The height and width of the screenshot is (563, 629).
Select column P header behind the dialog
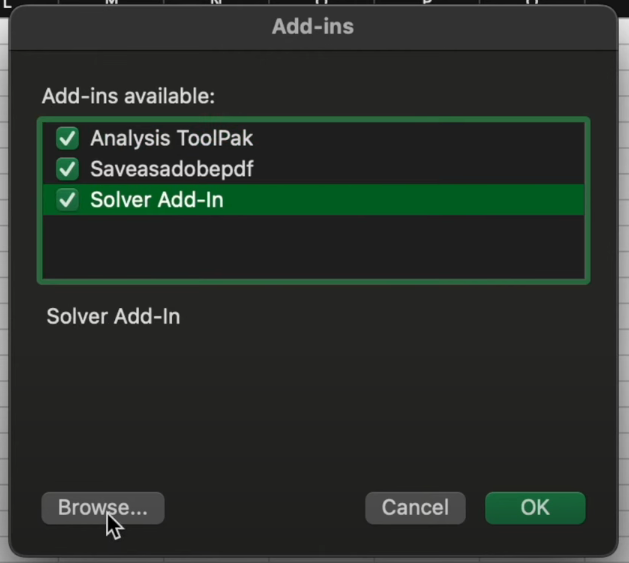[x=427, y=3]
